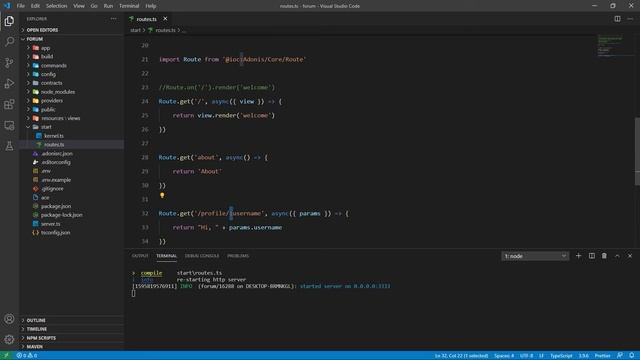This screenshot has width=640, height=360.
Task: Close the terminal panel
Action: point(630,256)
